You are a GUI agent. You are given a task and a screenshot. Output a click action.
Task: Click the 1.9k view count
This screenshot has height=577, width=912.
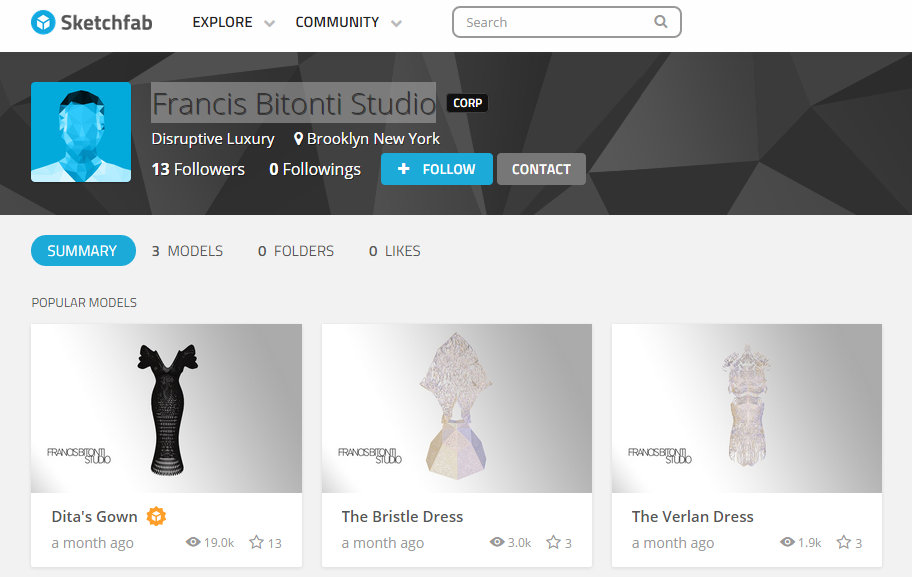810,543
